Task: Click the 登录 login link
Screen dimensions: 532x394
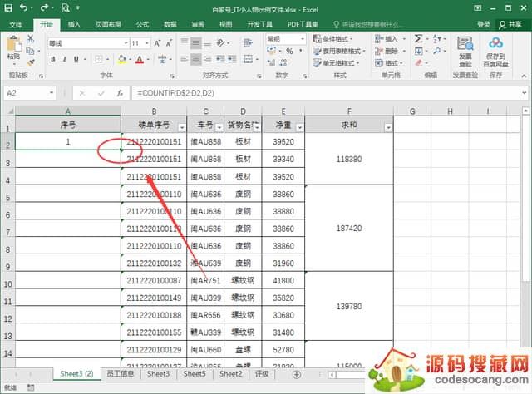Action: 484,25
